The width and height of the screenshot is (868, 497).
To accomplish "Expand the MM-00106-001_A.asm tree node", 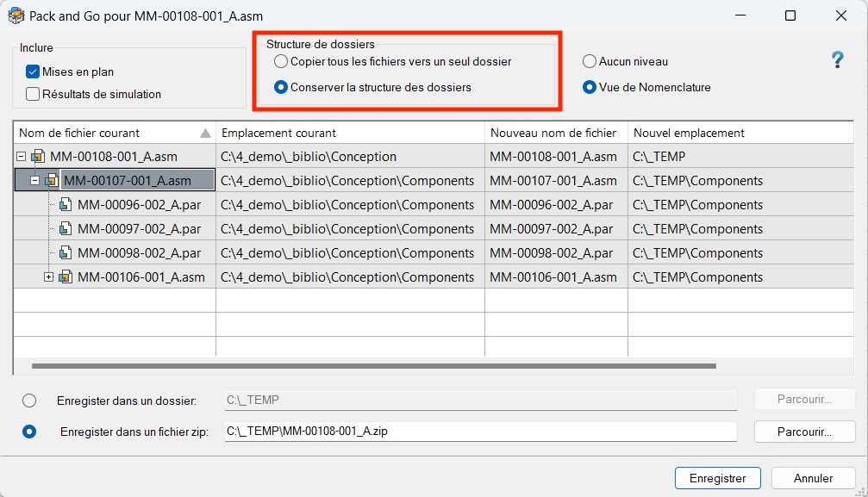I will pos(49,276).
